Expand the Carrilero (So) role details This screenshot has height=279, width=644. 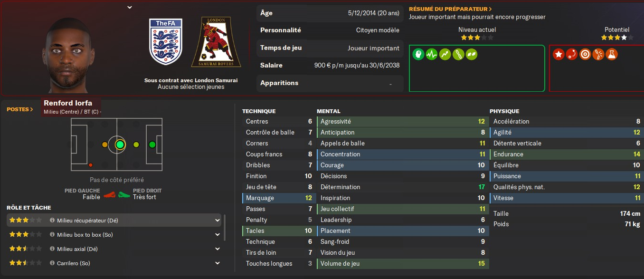coord(218,263)
